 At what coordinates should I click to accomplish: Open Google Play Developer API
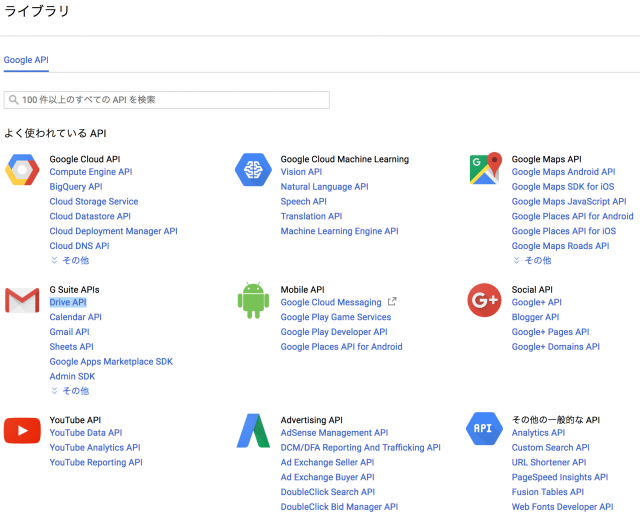click(334, 332)
